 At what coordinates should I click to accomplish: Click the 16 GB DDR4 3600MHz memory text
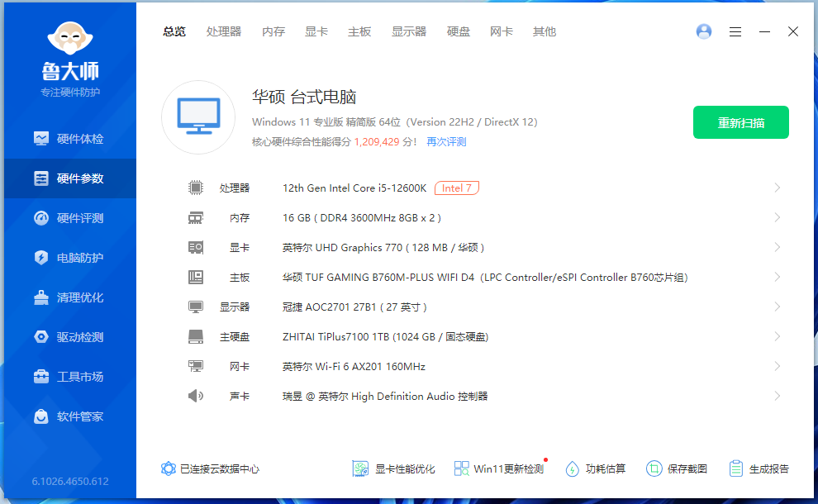[x=362, y=217]
